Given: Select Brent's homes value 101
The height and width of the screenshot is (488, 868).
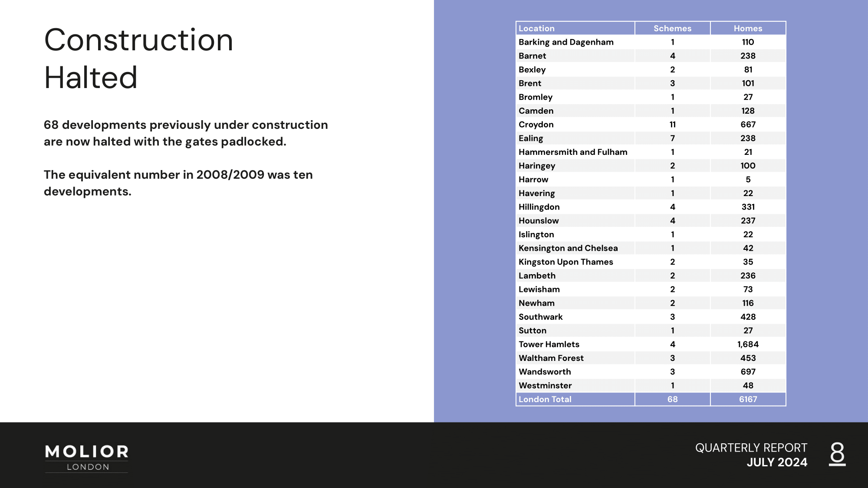Looking at the screenshot, I should click(748, 83).
